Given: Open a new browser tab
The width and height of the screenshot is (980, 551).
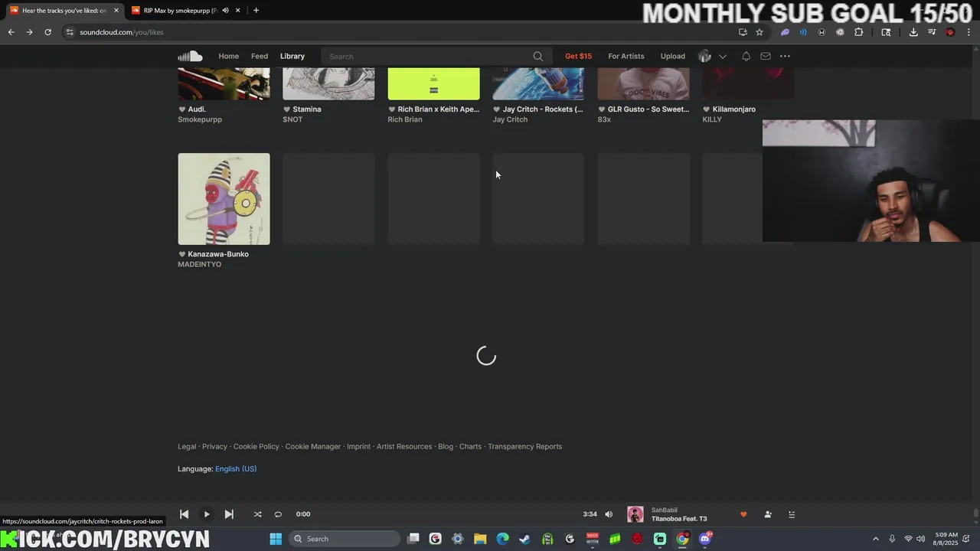Looking at the screenshot, I should click(256, 11).
